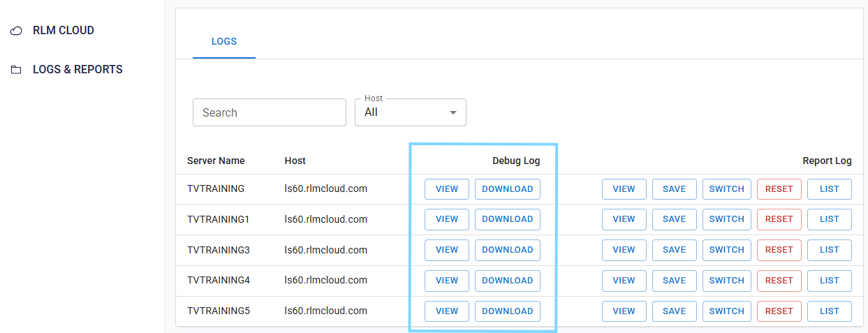View the debug log for TVTRAINING4
The image size is (868, 333).
coord(447,281)
